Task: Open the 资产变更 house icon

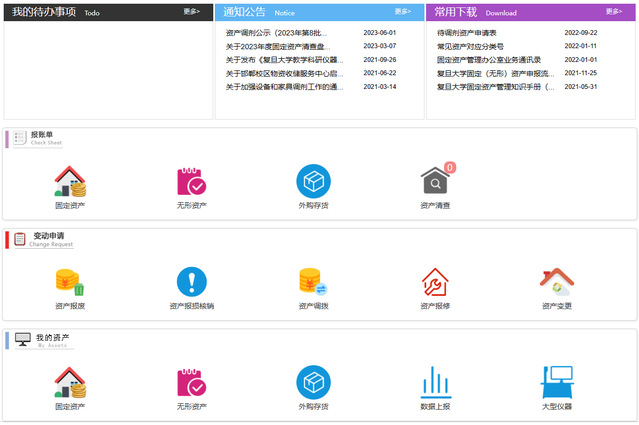Action: click(556, 283)
